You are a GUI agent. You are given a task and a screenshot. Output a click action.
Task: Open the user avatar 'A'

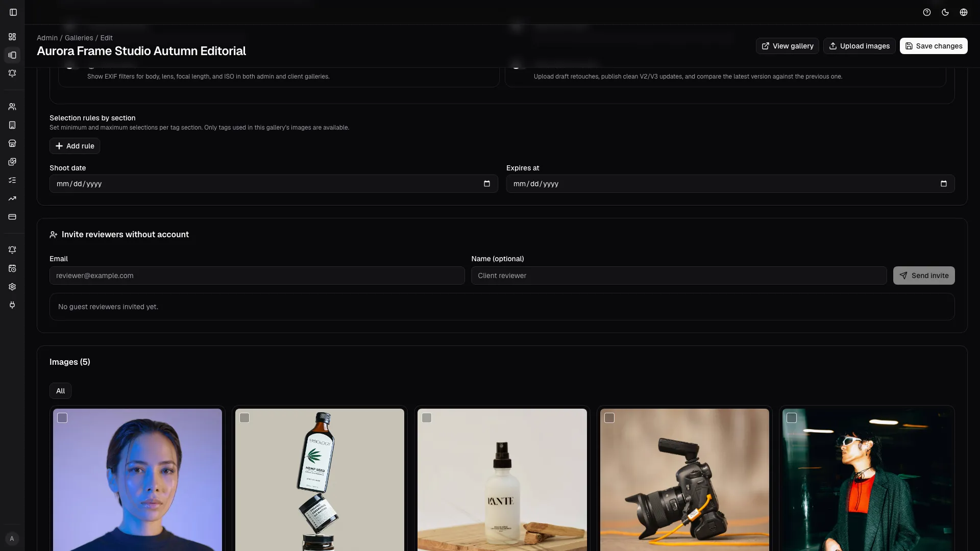coord(12,539)
